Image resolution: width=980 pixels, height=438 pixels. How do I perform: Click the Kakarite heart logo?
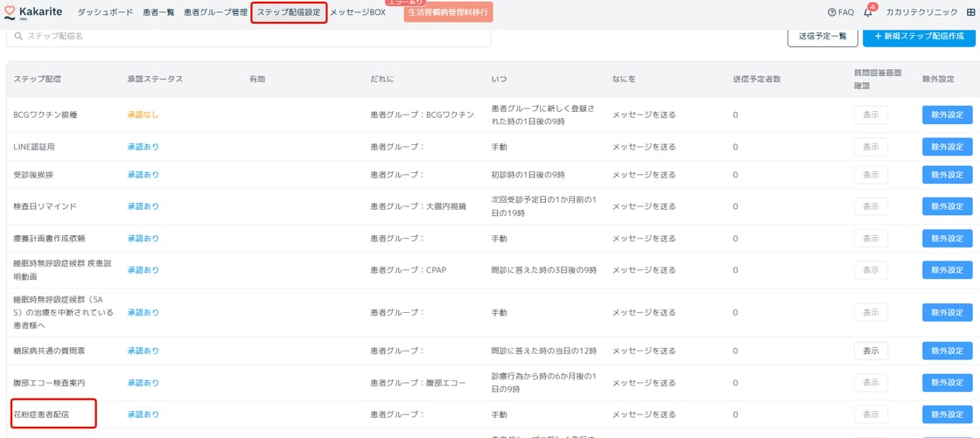10,12
